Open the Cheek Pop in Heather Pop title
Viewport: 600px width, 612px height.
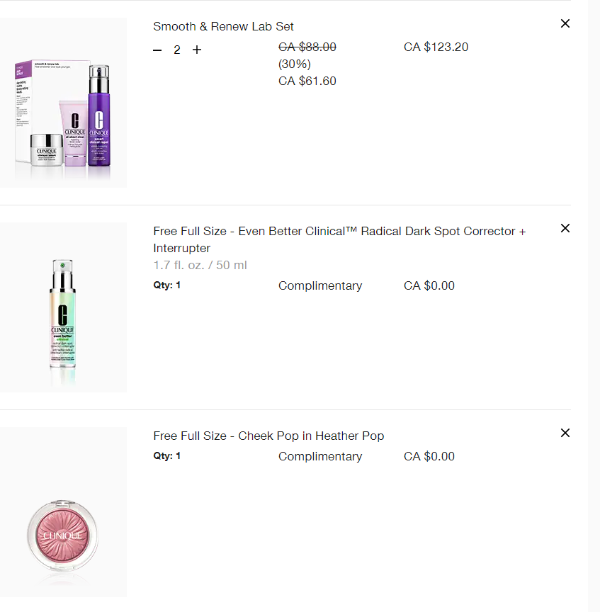(x=268, y=436)
